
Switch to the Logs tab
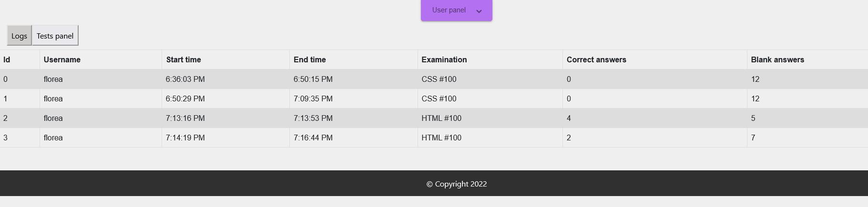tap(19, 36)
